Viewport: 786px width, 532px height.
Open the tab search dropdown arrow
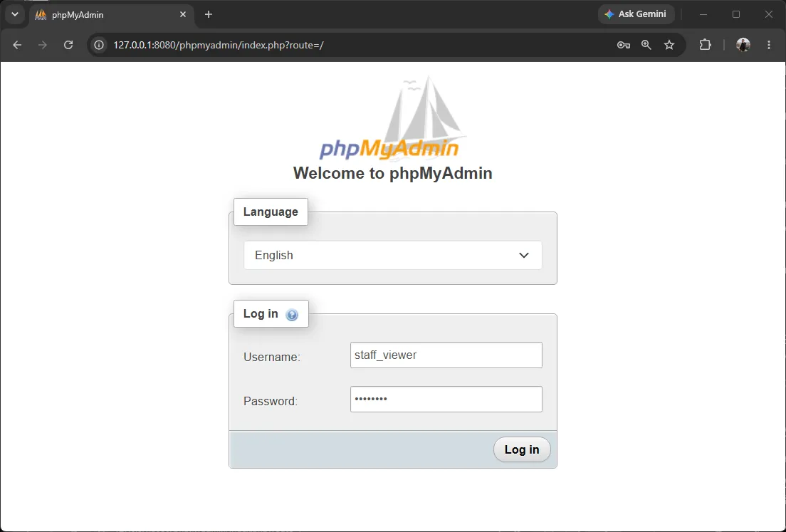[x=15, y=14]
